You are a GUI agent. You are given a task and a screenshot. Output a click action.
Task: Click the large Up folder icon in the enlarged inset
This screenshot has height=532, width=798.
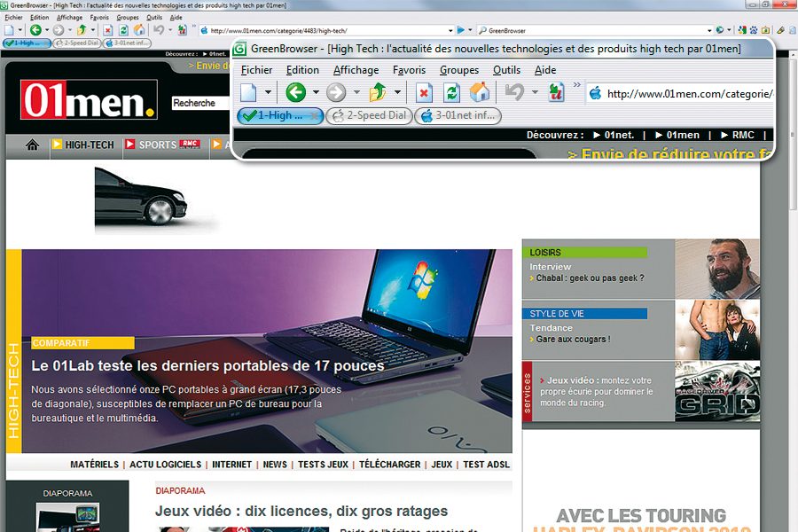[x=378, y=92]
